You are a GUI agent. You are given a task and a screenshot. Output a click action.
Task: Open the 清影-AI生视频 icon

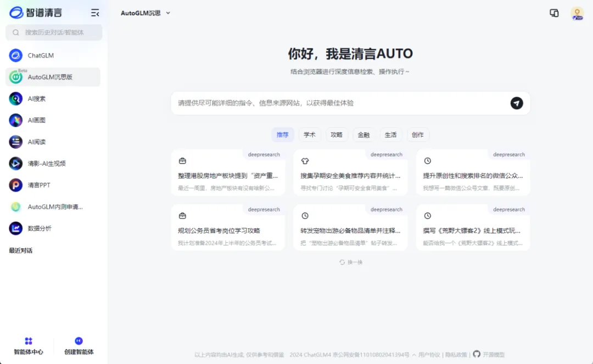15,163
